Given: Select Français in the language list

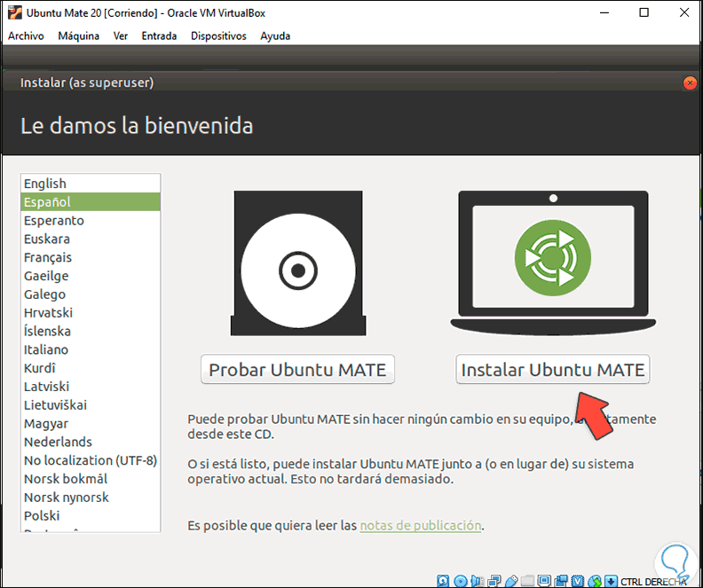Looking at the screenshot, I should 91,257.
